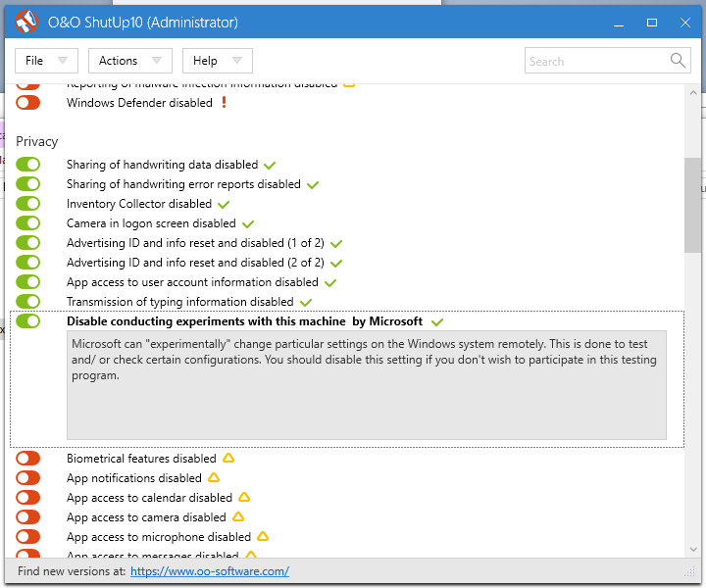The width and height of the screenshot is (706, 588).
Task: Open the oo-software.com link
Action: (x=210, y=571)
